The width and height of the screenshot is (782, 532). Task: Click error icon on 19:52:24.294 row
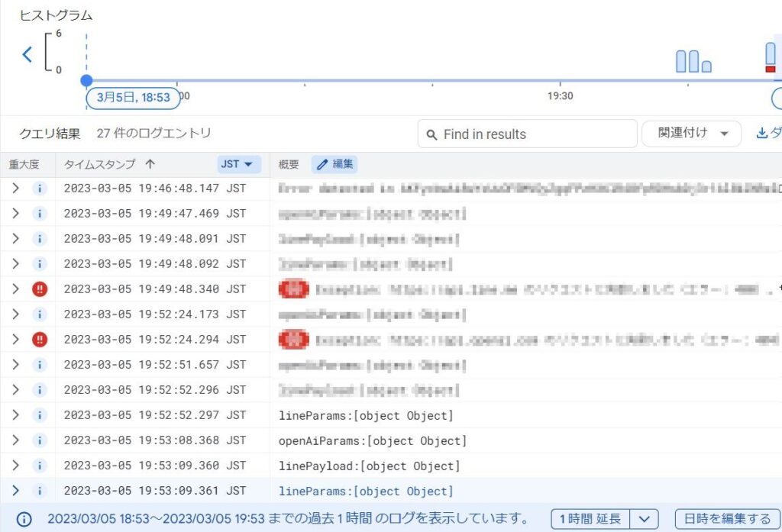point(40,340)
